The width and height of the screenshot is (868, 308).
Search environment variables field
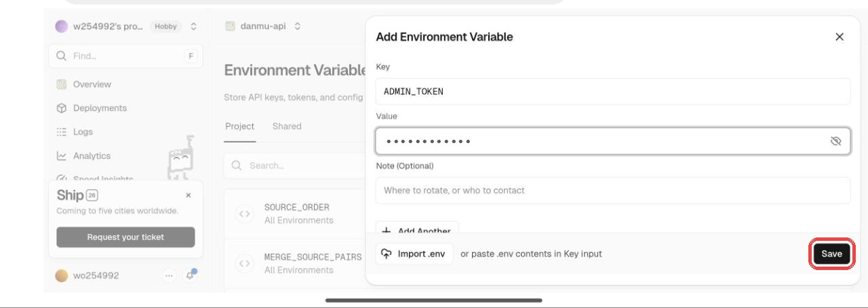(296, 166)
